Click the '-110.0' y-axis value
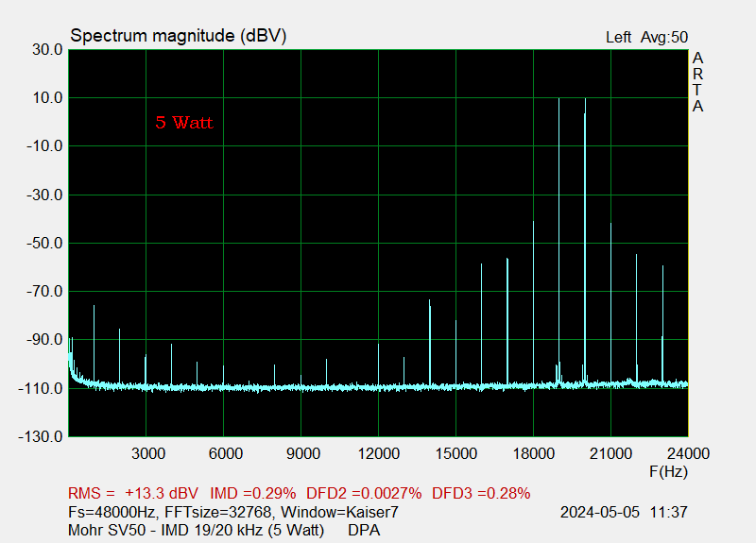The width and height of the screenshot is (756, 543). click(41, 388)
